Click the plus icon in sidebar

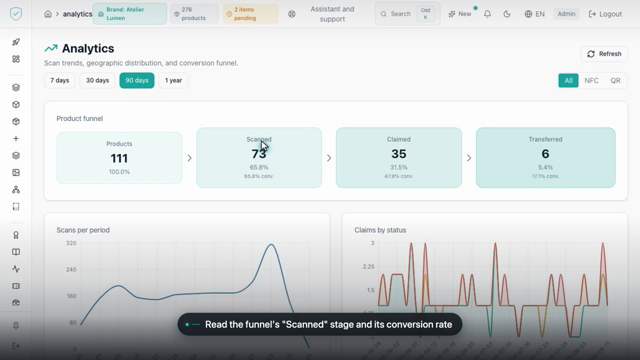point(16,139)
